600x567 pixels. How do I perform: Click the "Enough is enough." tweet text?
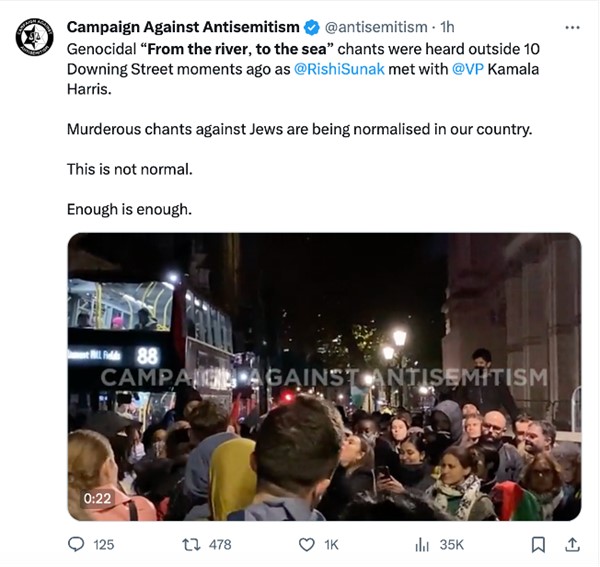point(128,209)
